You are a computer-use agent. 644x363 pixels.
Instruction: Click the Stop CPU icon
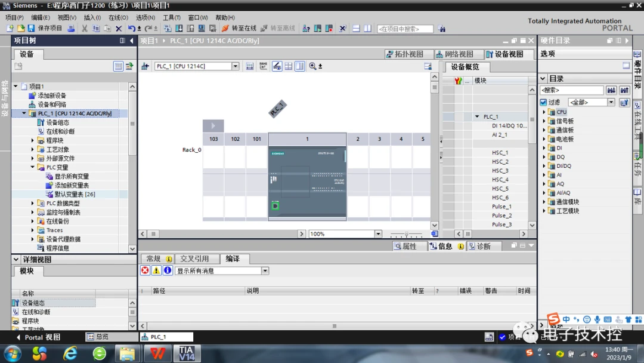pyautogui.click(x=329, y=29)
